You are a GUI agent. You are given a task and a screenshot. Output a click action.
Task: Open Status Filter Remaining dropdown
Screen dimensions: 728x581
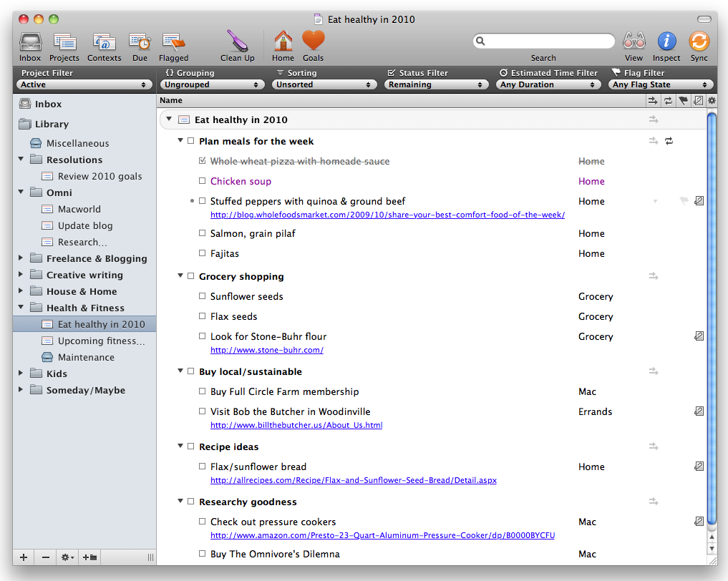(x=437, y=84)
